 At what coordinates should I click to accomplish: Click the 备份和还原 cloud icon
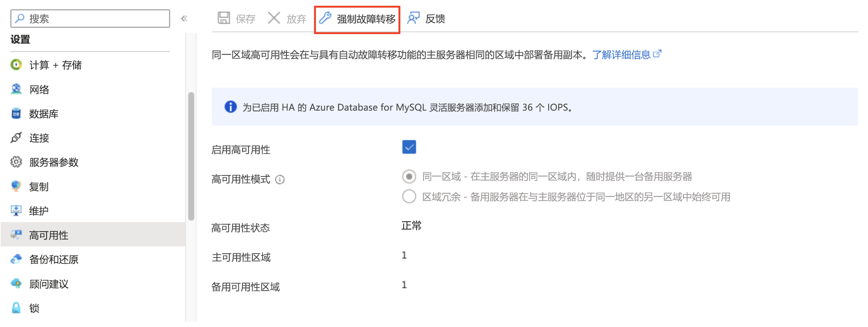point(16,259)
